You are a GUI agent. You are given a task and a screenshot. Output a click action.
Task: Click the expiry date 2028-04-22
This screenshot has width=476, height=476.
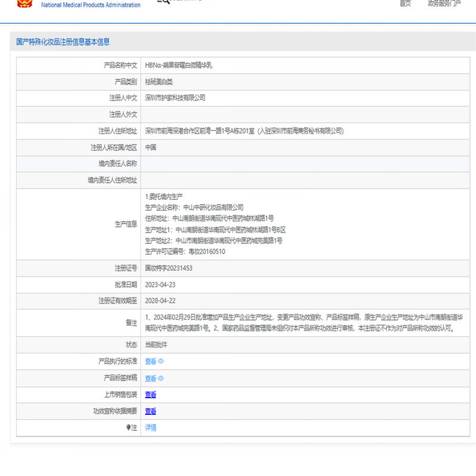click(161, 300)
